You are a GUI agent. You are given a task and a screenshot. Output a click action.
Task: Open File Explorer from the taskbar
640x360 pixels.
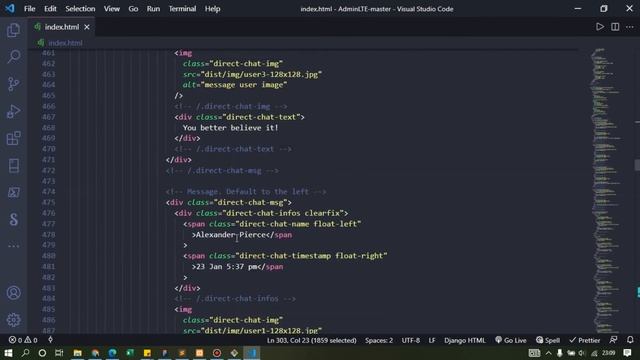point(77,353)
